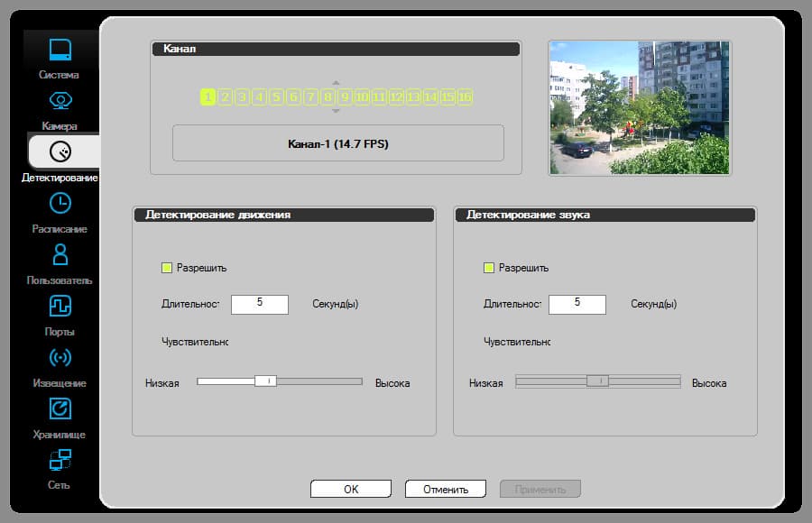
Task: Click the camera preview thumbnail
Action: coord(640,108)
